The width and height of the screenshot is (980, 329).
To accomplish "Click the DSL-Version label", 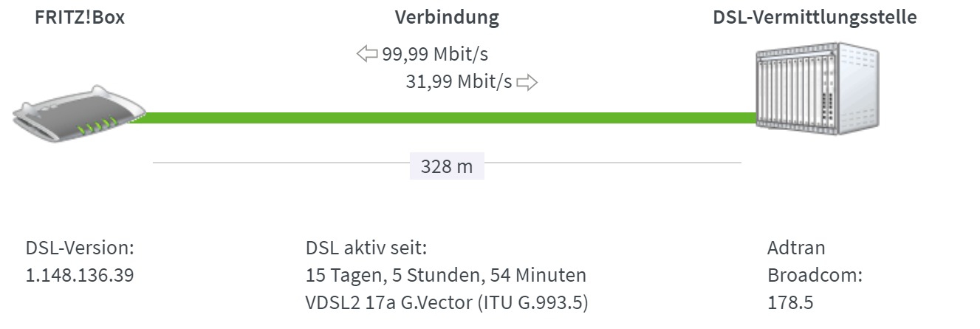I will pos(80,248).
